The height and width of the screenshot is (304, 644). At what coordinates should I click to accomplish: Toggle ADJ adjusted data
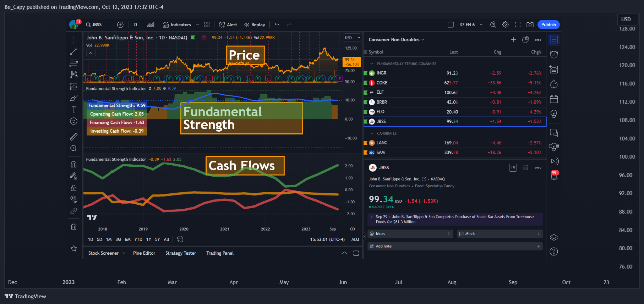coord(355,239)
